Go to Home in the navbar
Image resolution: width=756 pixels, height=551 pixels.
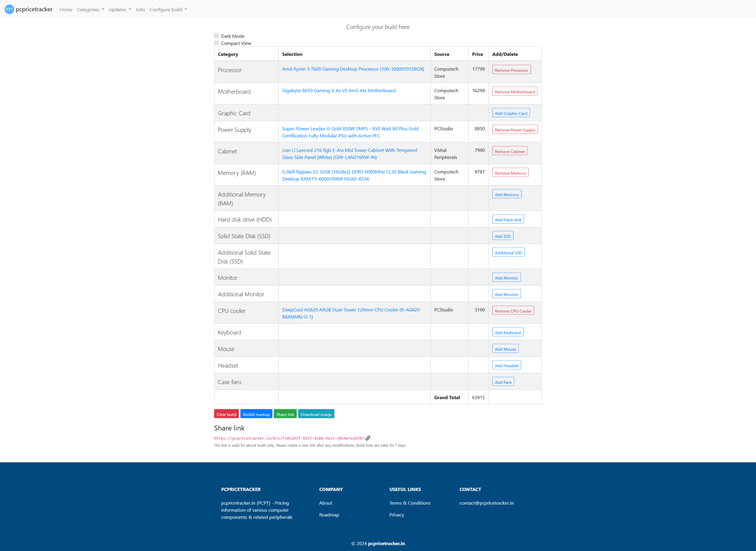(x=66, y=9)
